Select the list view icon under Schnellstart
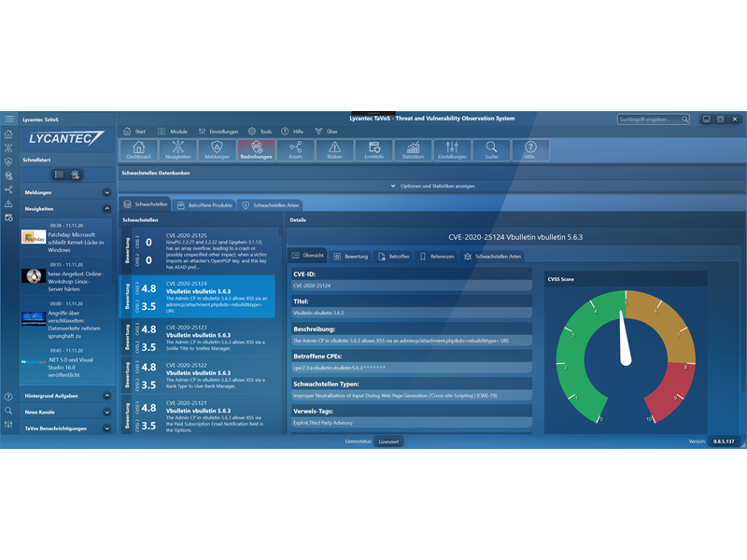This screenshot has width=747, height=560. (59, 175)
